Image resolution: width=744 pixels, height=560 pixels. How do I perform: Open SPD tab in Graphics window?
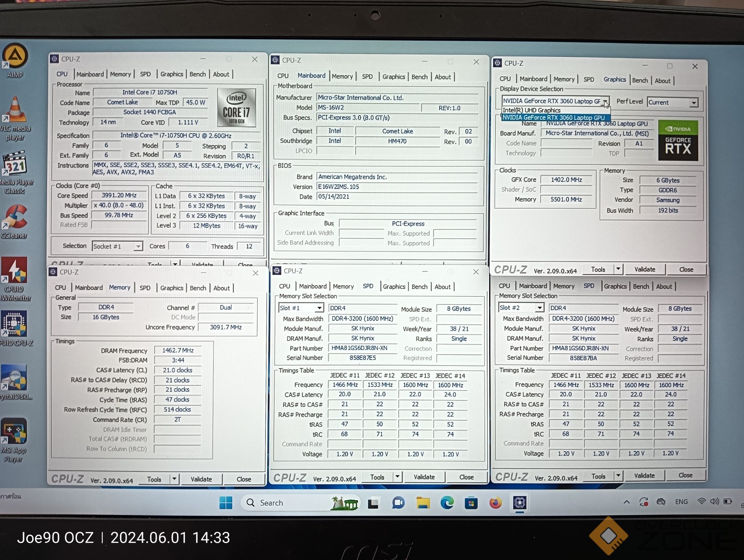(x=589, y=79)
